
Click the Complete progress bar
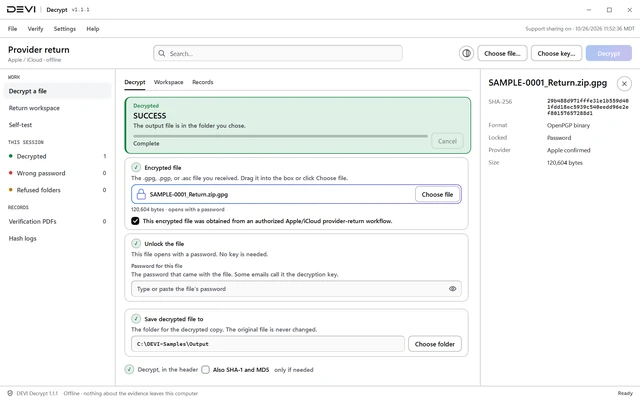(280, 136)
